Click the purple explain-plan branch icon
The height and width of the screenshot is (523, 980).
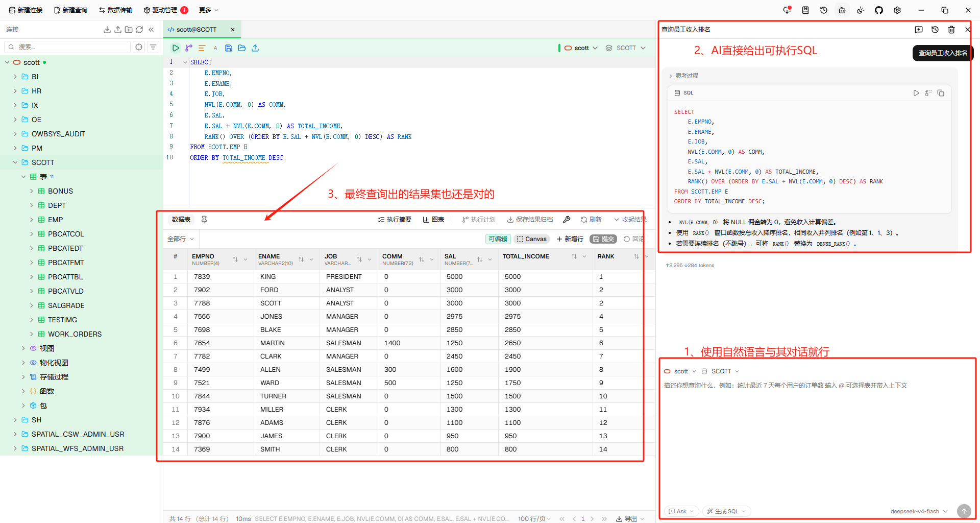coord(189,48)
